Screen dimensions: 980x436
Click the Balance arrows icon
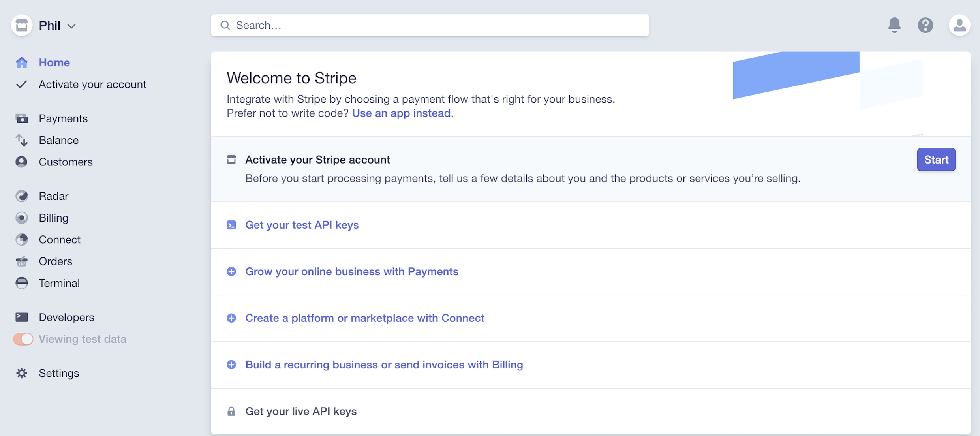click(x=22, y=140)
